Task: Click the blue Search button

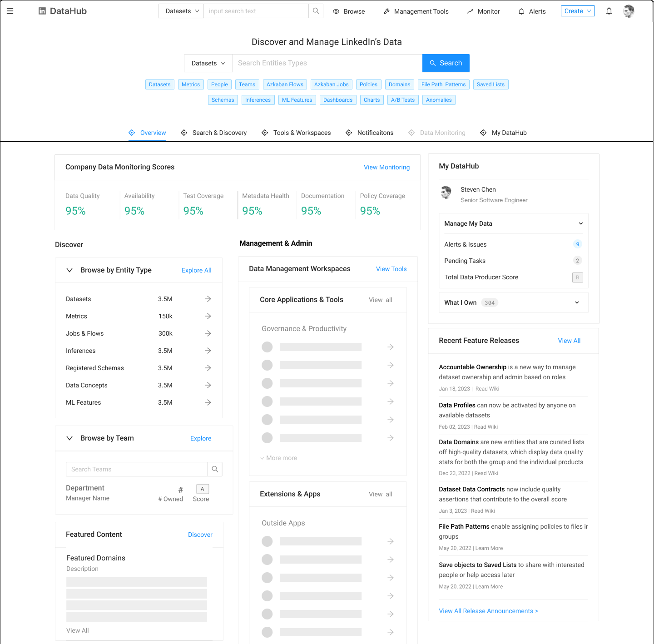Action: click(446, 63)
